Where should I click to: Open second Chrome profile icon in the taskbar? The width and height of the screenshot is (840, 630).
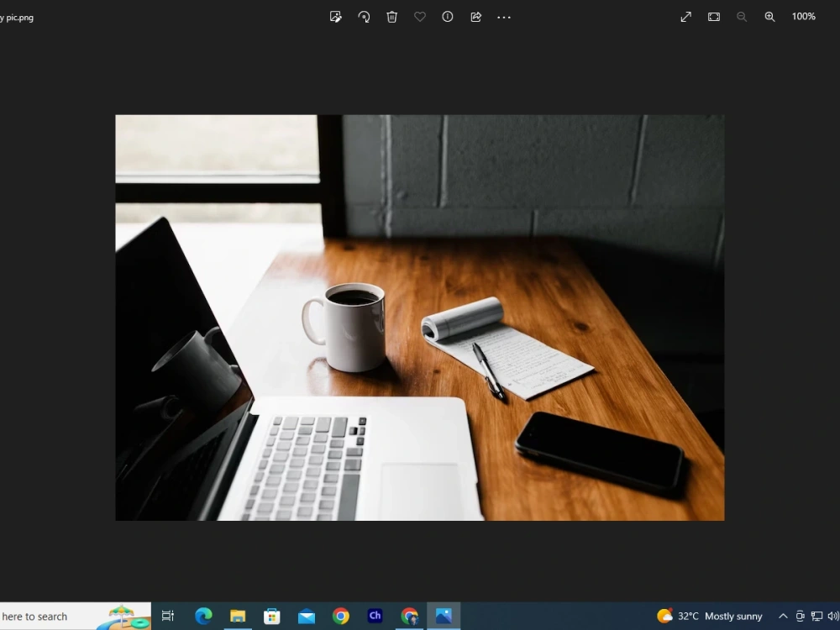tap(410, 616)
